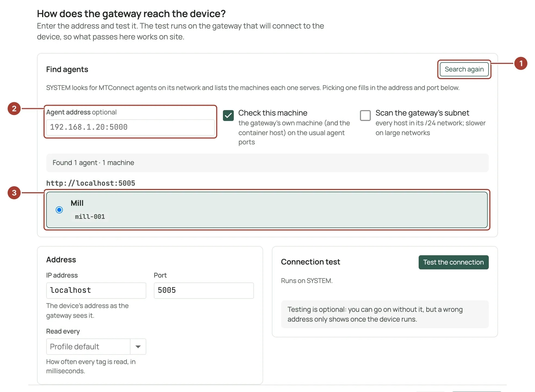The image size is (535, 392).
Task: Click the IP address field with localhost
Action: (x=96, y=290)
